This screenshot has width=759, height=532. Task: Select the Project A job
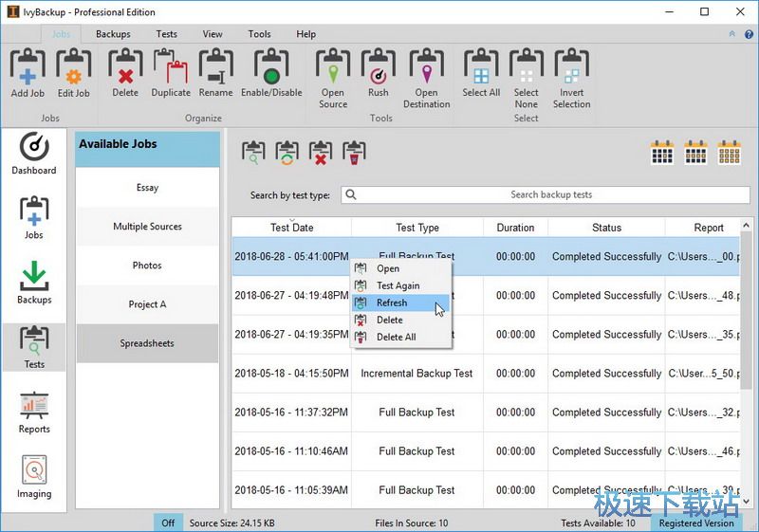(147, 304)
